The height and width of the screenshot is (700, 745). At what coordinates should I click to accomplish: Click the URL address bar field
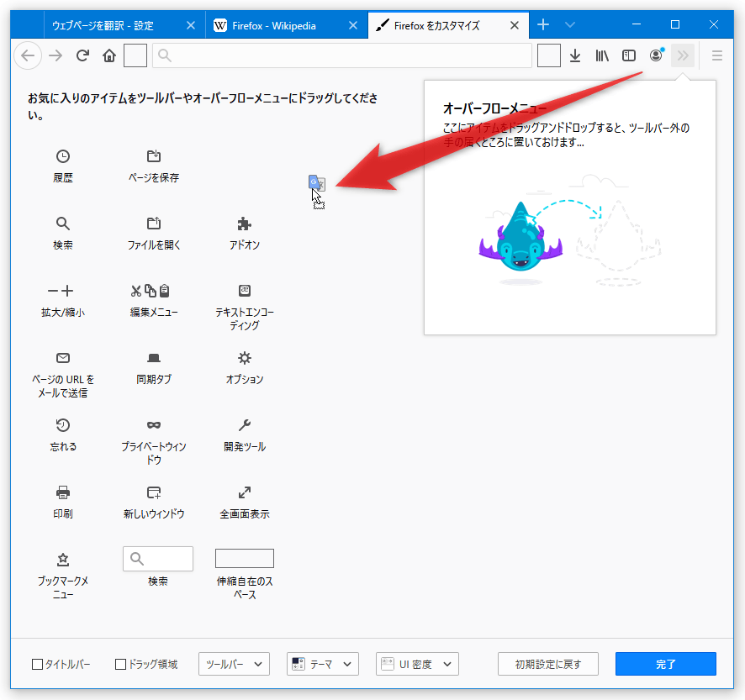[x=342, y=55]
